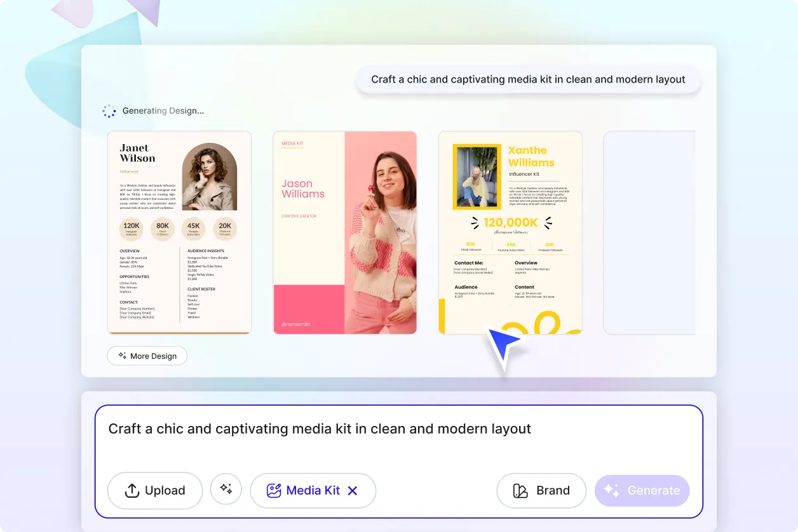Click the Brand palette icon

point(520,491)
